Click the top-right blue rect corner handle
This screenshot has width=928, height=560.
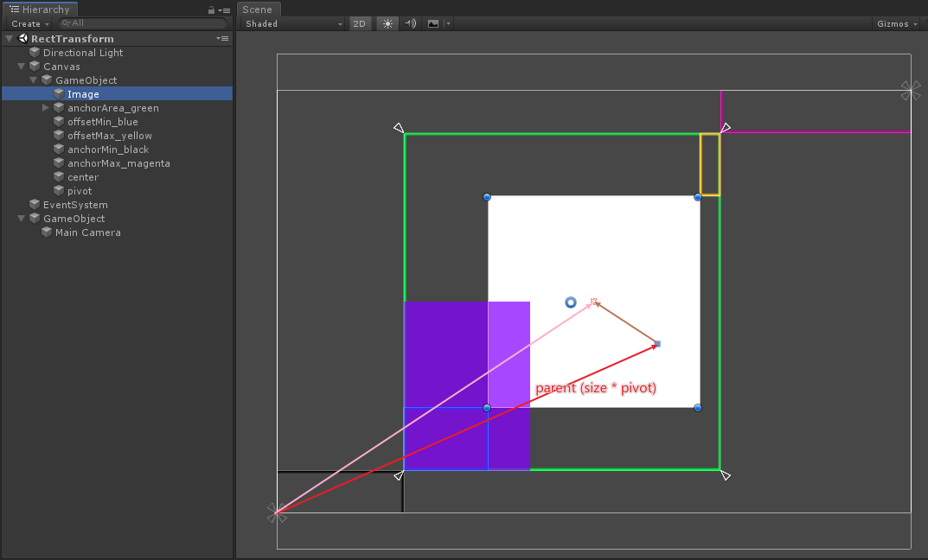[698, 197]
